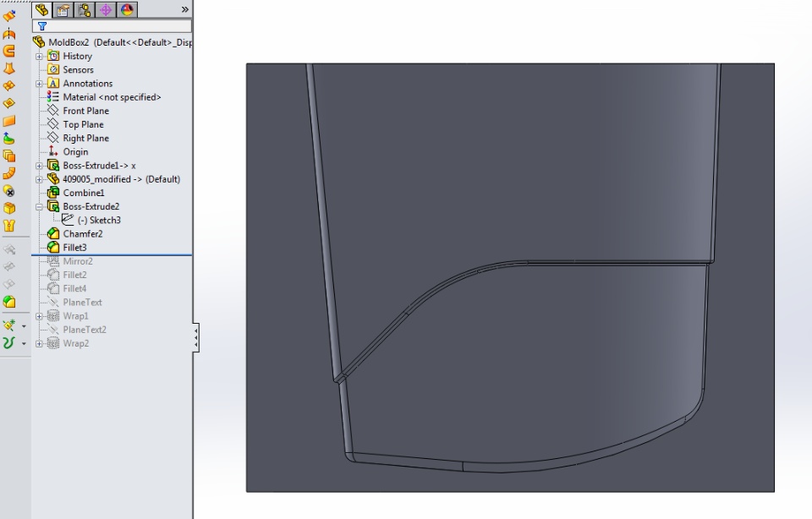
Task: Select Material <not specified>
Action: [104, 97]
